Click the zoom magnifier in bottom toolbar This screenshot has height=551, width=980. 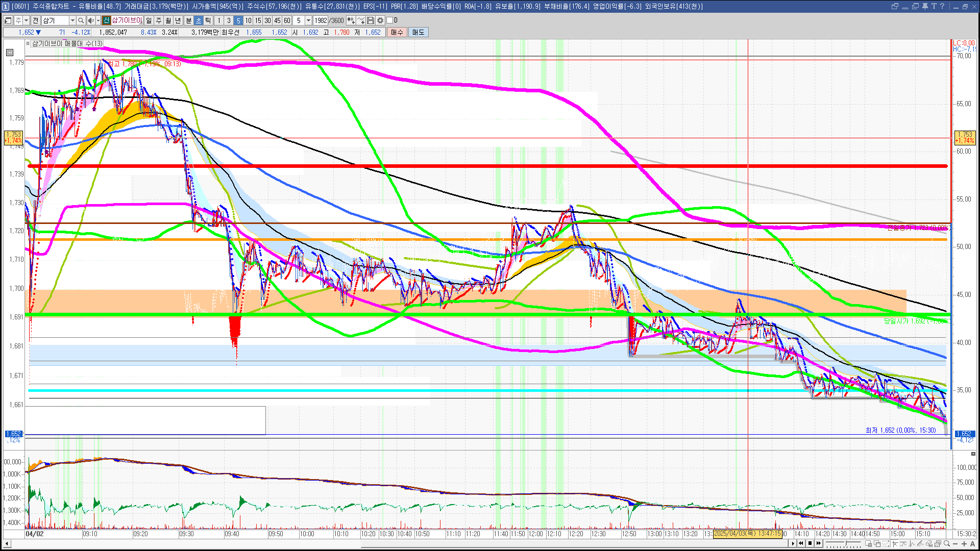point(947,544)
